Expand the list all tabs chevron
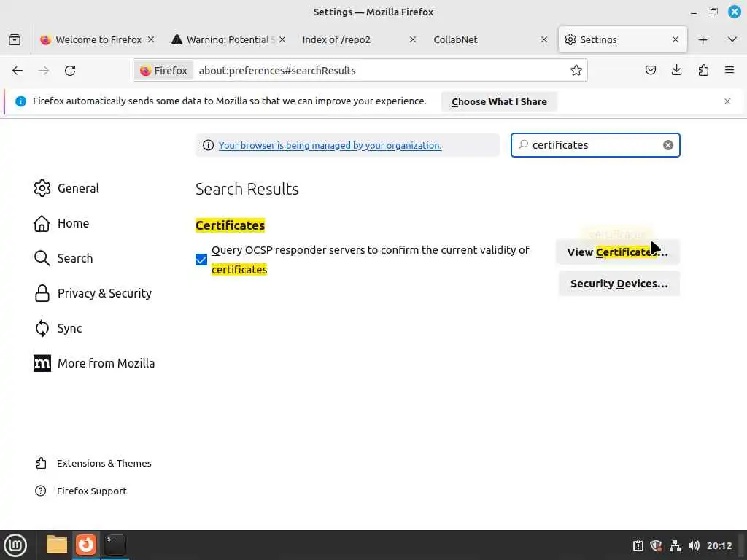747x560 pixels. pos(732,39)
